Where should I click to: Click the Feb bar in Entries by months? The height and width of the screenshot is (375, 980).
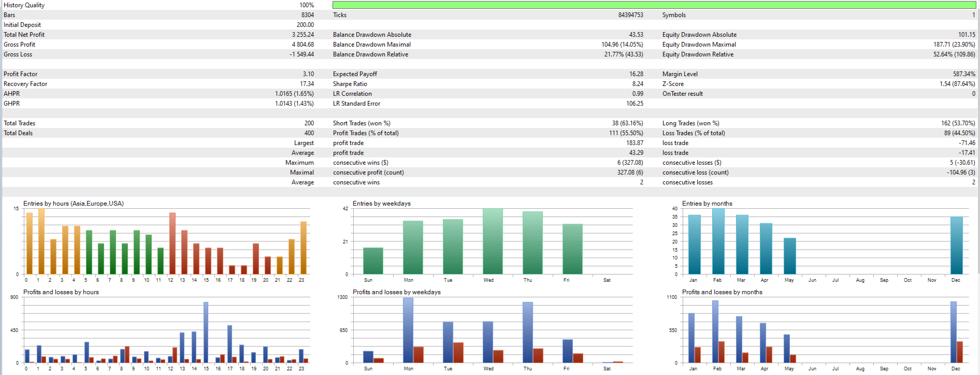pyautogui.click(x=718, y=241)
